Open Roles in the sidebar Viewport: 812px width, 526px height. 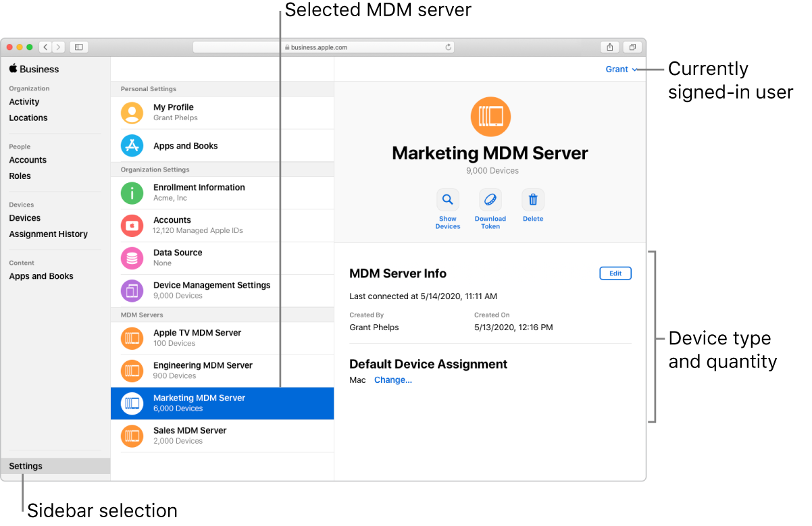[20, 176]
